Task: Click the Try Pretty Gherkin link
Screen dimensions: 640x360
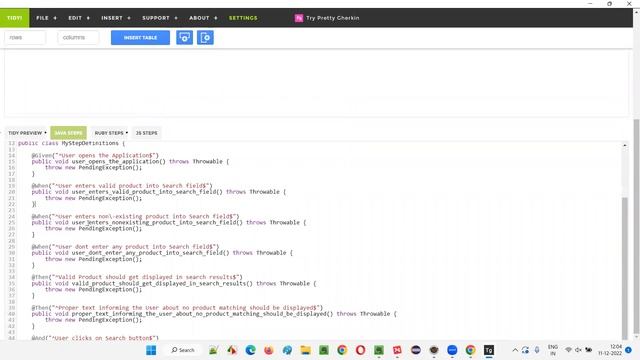Action: point(333,18)
